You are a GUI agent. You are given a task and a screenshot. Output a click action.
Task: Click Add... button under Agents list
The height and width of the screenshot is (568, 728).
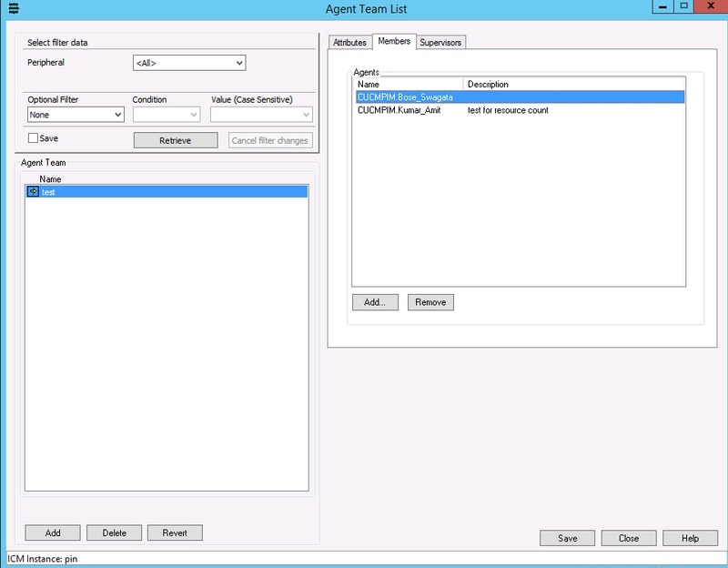coord(375,302)
